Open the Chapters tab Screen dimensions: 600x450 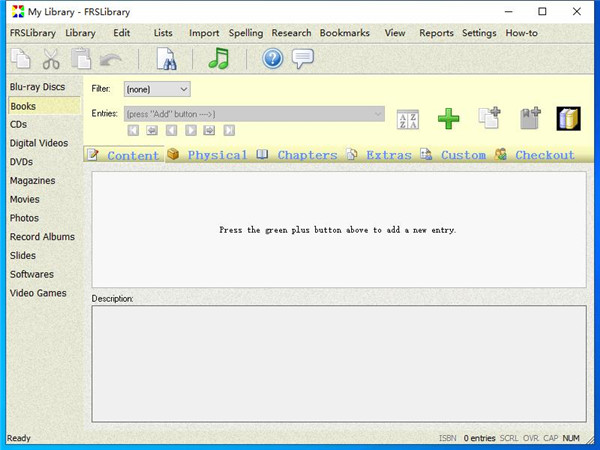tap(307, 155)
